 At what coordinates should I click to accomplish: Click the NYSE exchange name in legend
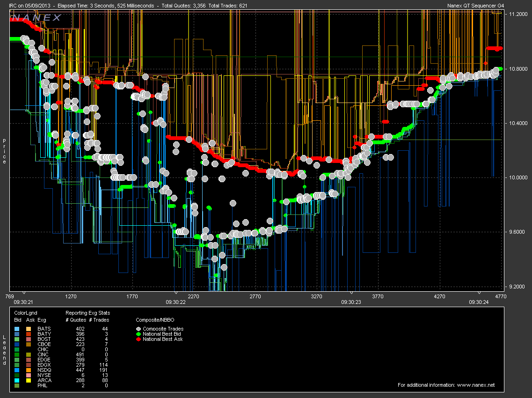coord(44,375)
